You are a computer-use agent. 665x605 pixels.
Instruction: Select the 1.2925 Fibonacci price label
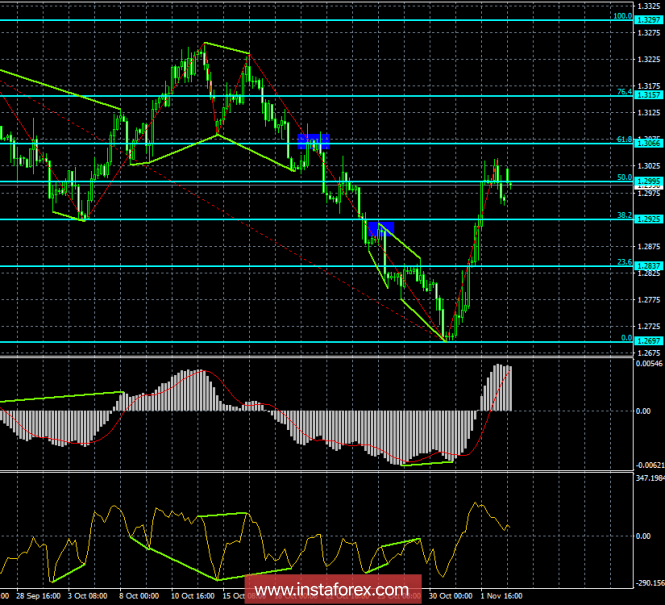[646, 218]
